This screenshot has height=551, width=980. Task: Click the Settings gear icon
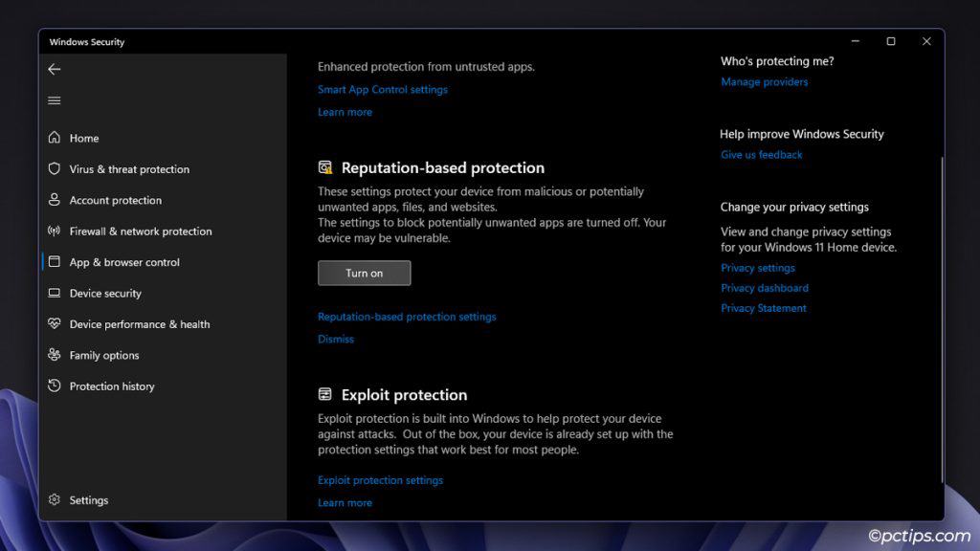(55, 499)
